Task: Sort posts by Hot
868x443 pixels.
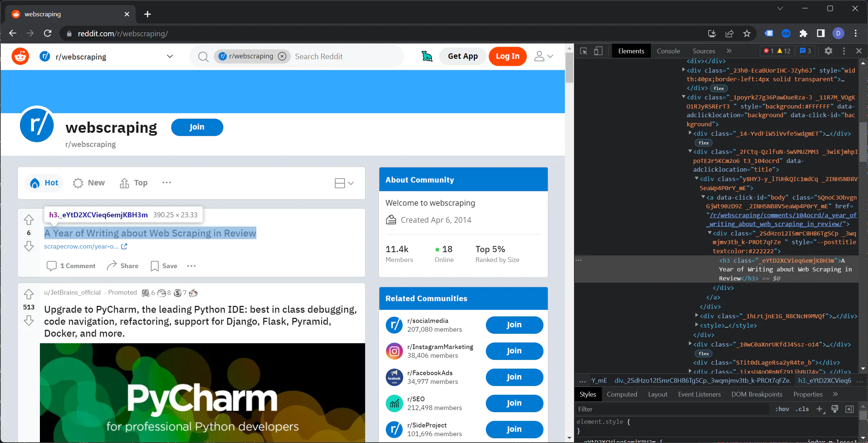Action: point(44,183)
